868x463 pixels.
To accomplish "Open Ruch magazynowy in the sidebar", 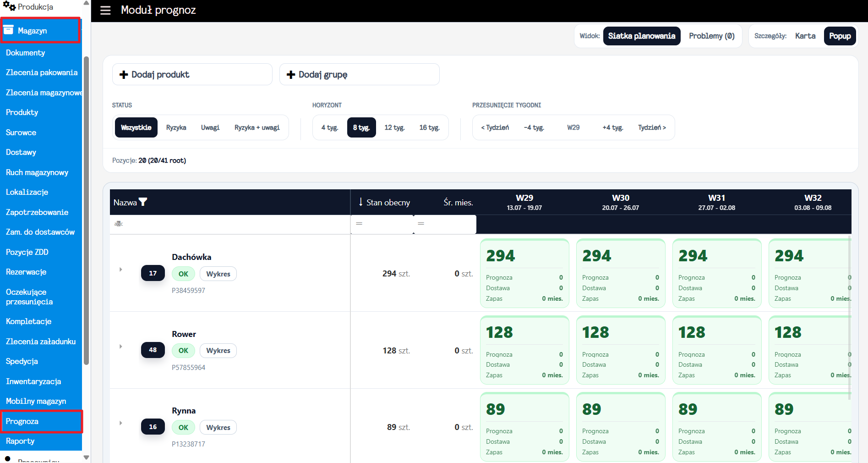I will coord(37,172).
